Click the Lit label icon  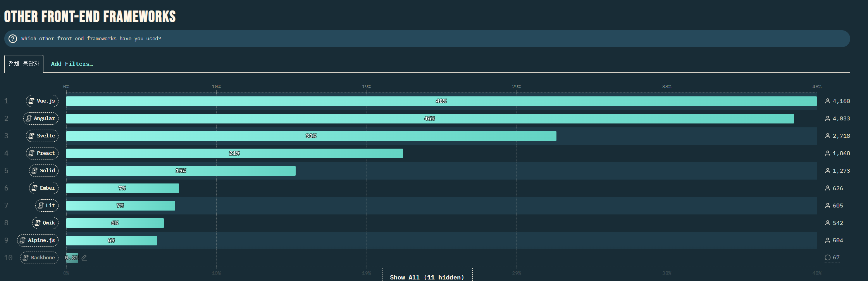pyautogui.click(x=41, y=206)
